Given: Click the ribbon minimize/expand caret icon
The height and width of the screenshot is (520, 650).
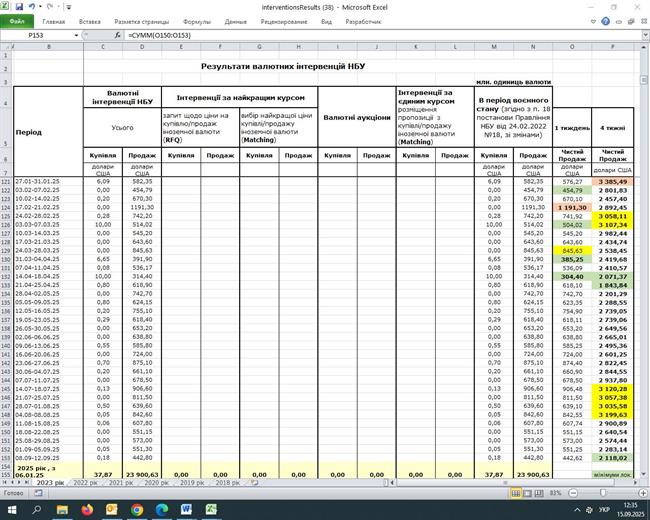Looking at the screenshot, I should pos(594,22).
